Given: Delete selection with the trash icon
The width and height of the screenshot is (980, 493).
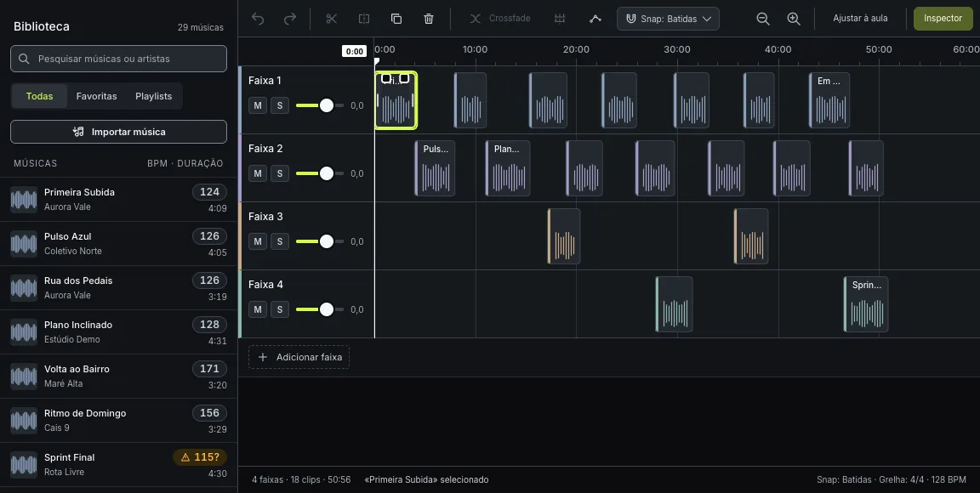Looking at the screenshot, I should click(429, 19).
